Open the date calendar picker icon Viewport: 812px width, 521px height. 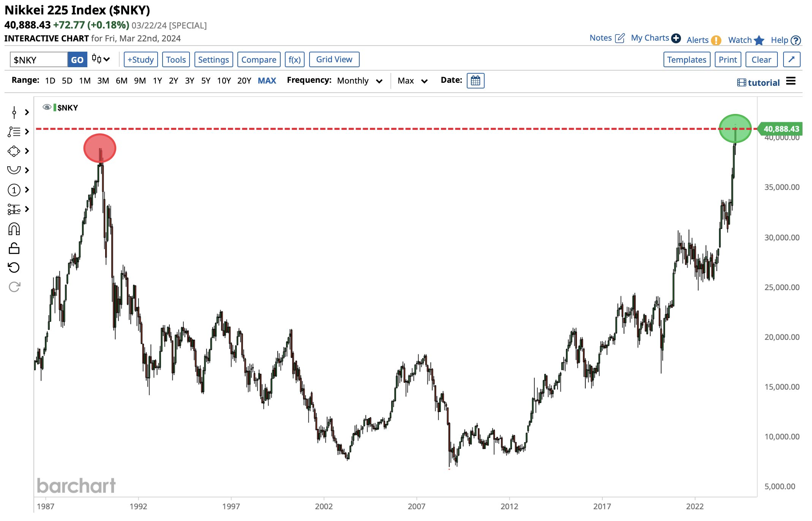(x=475, y=81)
